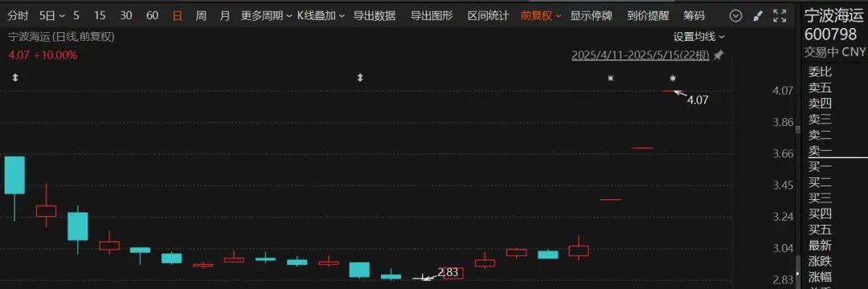This screenshot has width=868, height=289.
Task: Select the 5-minute period
Action: click(76, 16)
